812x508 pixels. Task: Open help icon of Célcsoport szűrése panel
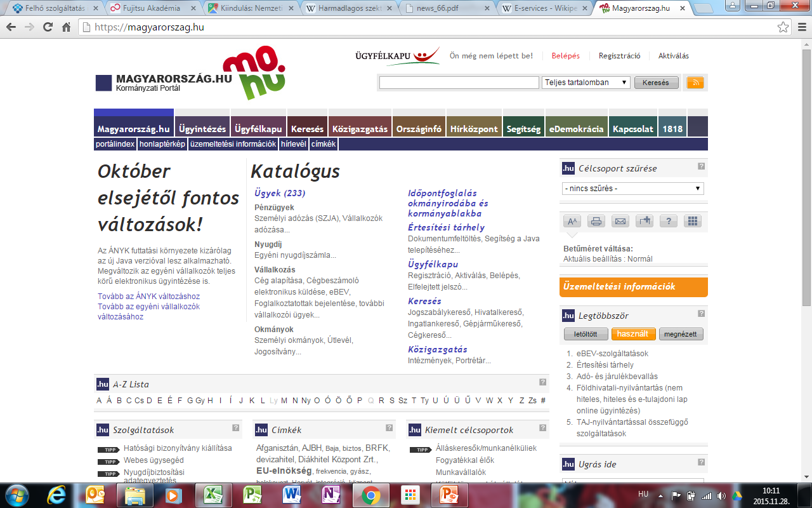[x=702, y=166]
